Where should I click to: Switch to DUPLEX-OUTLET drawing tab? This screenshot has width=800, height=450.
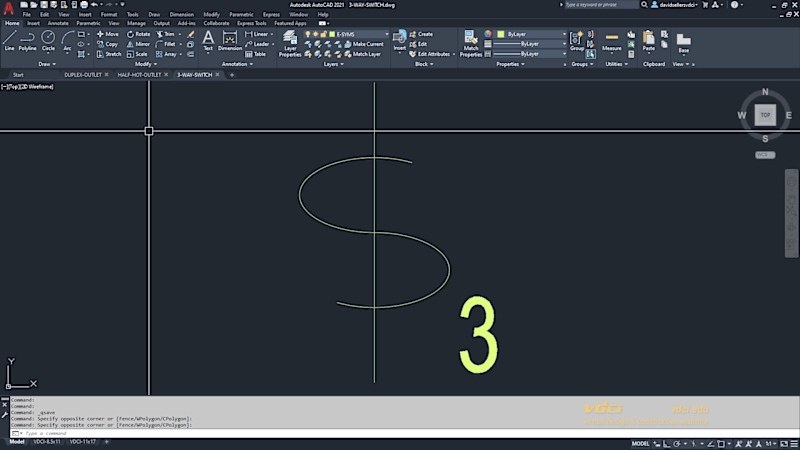(83, 75)
